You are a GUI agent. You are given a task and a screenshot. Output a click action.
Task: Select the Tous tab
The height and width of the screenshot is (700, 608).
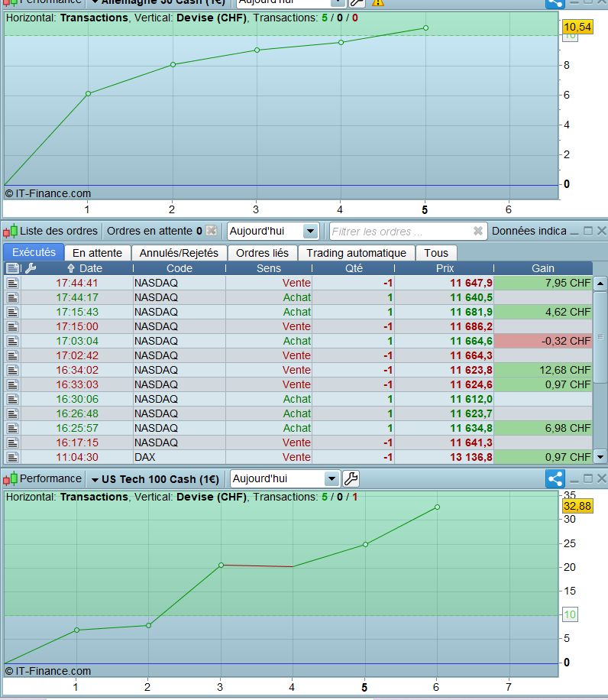tap(436, 253)
